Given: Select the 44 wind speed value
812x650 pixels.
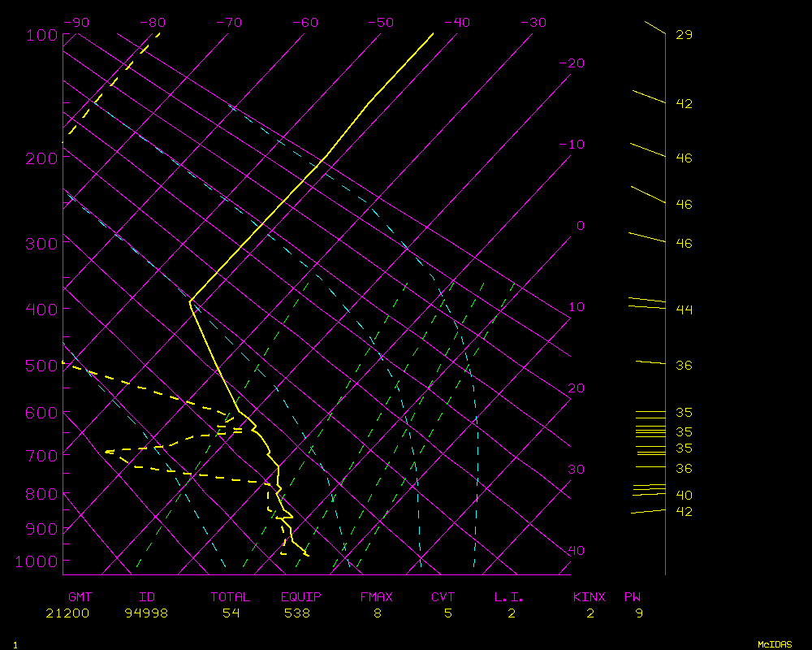Looking at the screenshot, I should 684,310.
